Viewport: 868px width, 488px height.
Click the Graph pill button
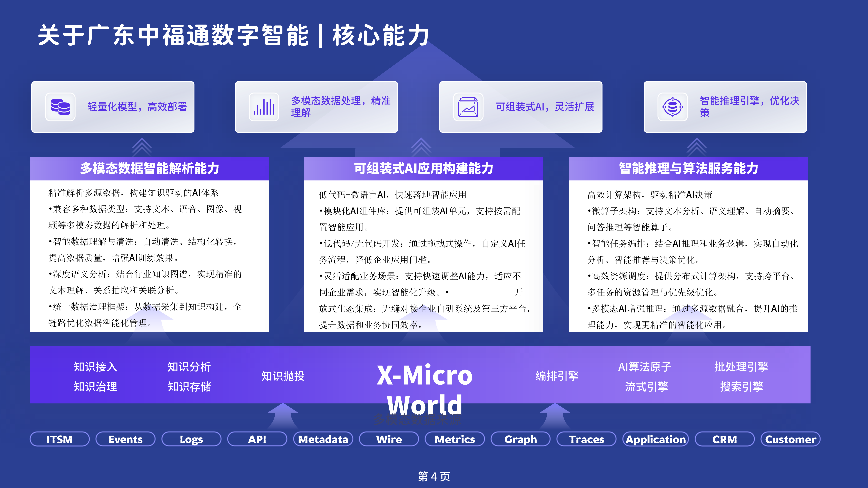tap(521, 439)
